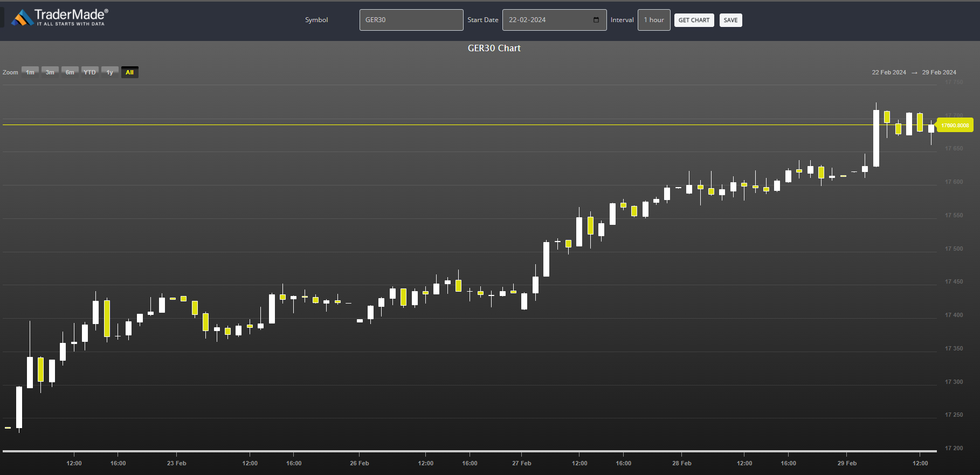This screenshot has height=475, width=980.
Task: Click the GER30 Chart title
Action: click(494, 48)
